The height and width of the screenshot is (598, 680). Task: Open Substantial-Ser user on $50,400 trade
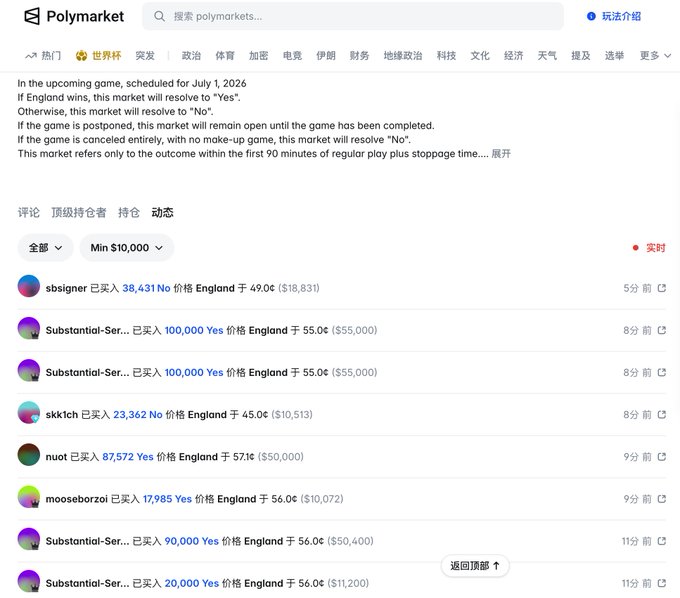pyautogui.click(x=87, y=541)
